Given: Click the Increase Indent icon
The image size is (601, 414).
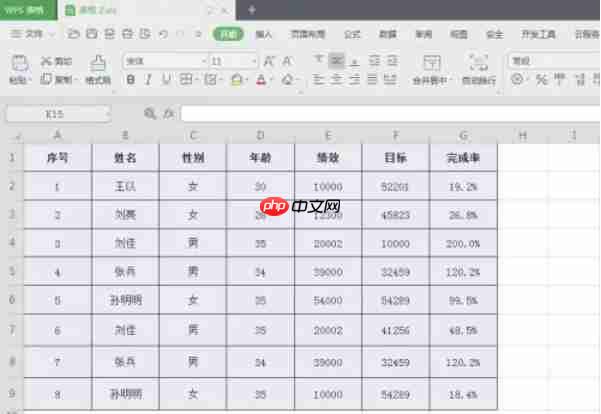Looking at the screenshot, I should click(392, 61).
